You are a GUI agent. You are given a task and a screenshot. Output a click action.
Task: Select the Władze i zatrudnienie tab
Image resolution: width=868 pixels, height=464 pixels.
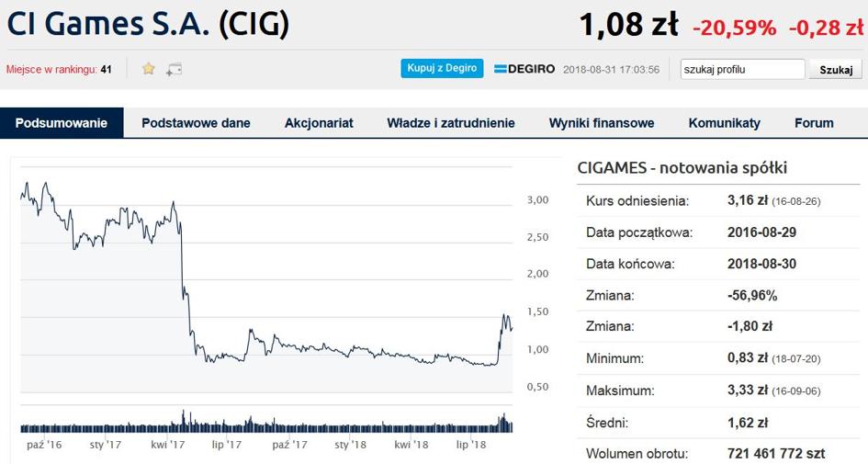coord(451,123)
